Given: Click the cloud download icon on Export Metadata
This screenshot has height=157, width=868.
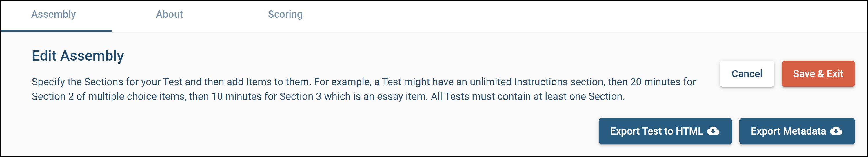Looking at the screenshot, I should (x=836, y=131).
